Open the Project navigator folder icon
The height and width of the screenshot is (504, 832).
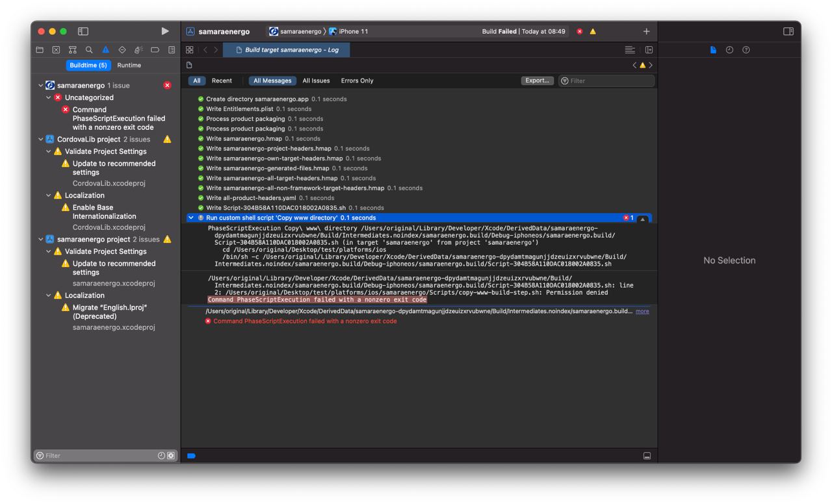pos(40,50)
